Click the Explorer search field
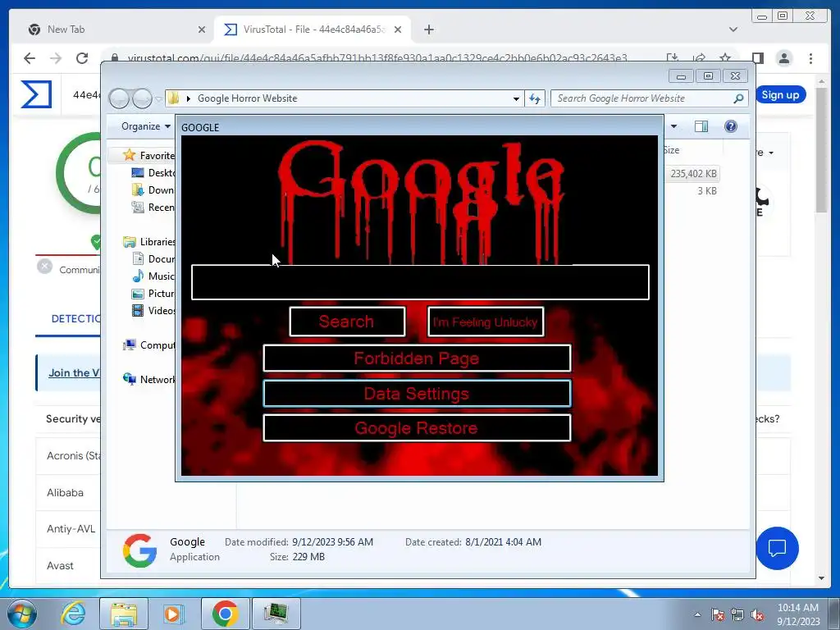The width and height of the screenshot is (840, 630). point(643,98)
